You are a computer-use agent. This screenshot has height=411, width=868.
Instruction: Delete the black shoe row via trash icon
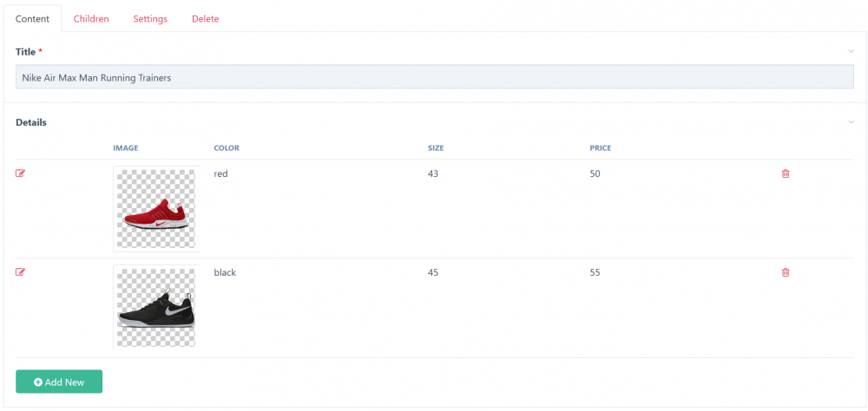click(x=786, y=272)
